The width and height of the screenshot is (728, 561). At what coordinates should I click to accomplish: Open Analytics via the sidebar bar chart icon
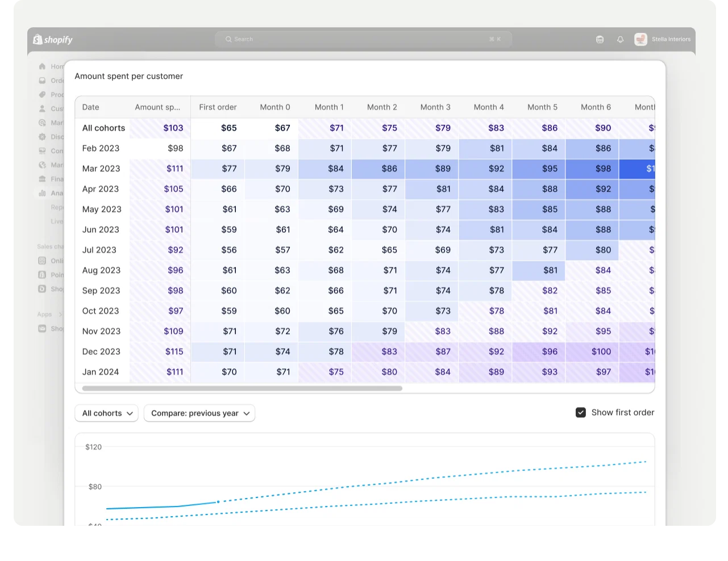coord(42,193)
